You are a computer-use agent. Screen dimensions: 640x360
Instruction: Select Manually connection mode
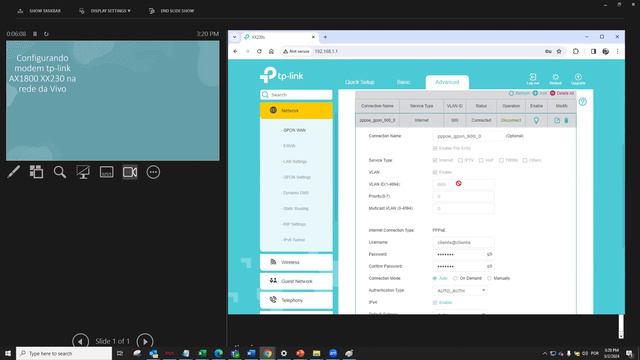coord(489,278)
